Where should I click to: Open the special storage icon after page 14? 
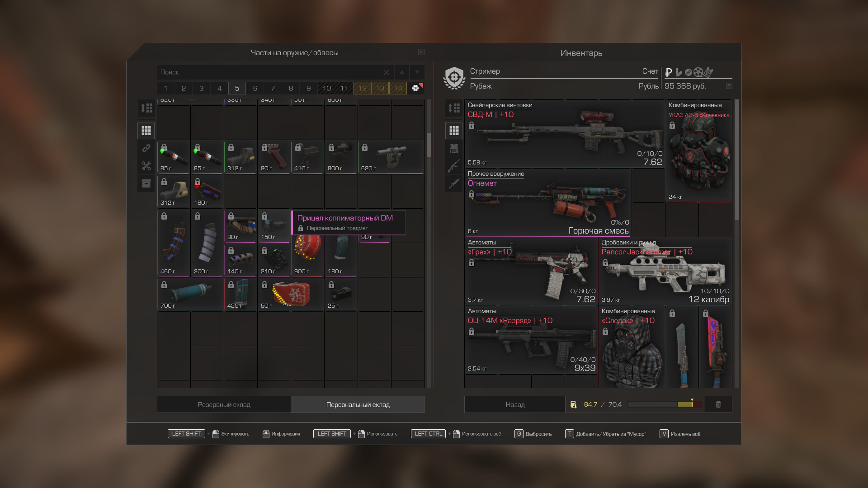(x=416, y=88)
